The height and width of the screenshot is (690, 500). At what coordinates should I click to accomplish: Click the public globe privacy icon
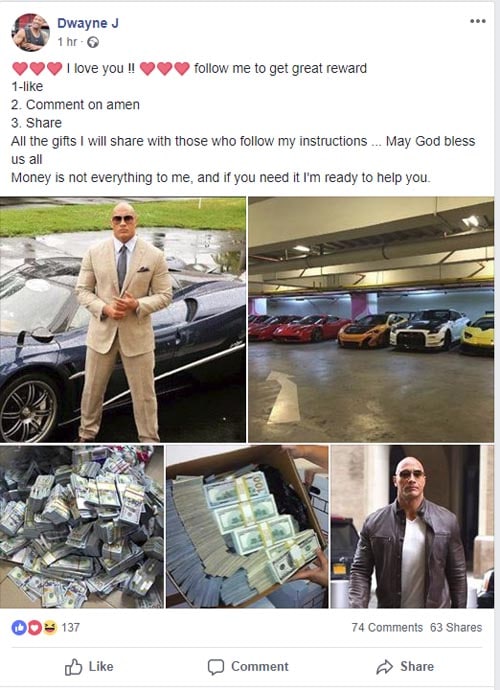(x=93, y=42)
